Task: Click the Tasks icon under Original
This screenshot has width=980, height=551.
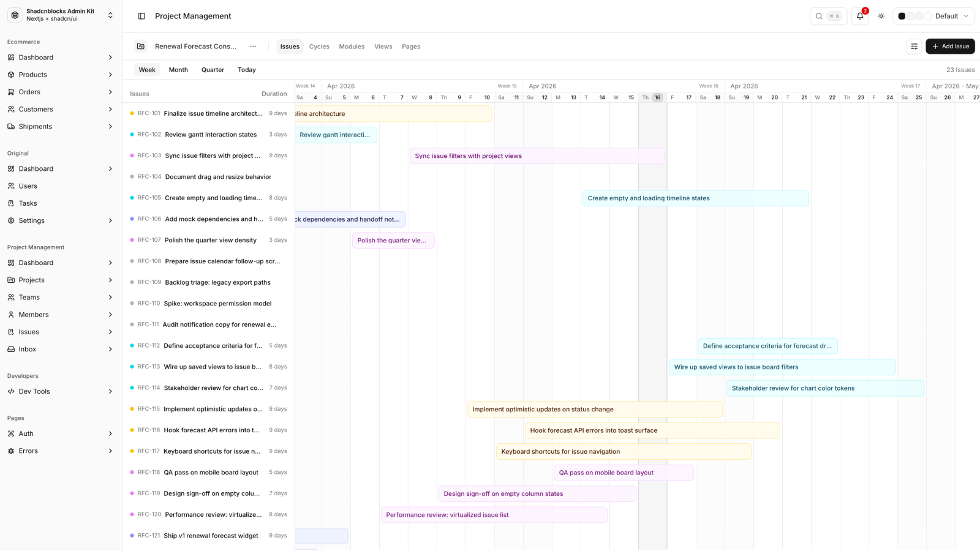Action: tap(11, 203)
